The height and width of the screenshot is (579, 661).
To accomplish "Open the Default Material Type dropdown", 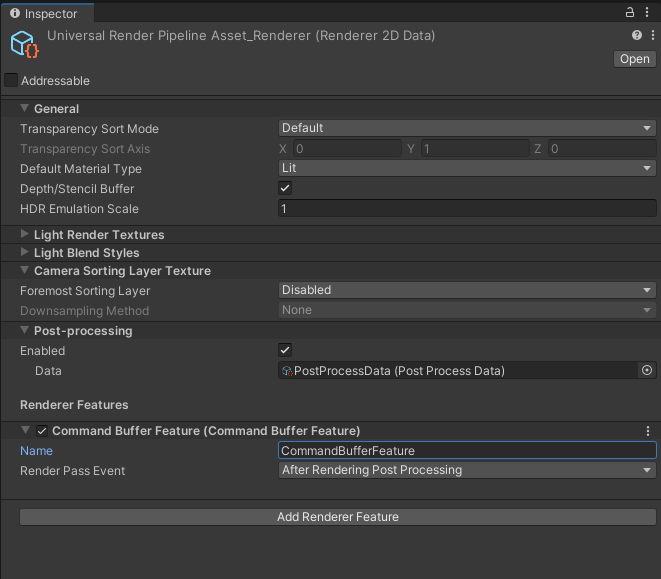I will (467, 168).
